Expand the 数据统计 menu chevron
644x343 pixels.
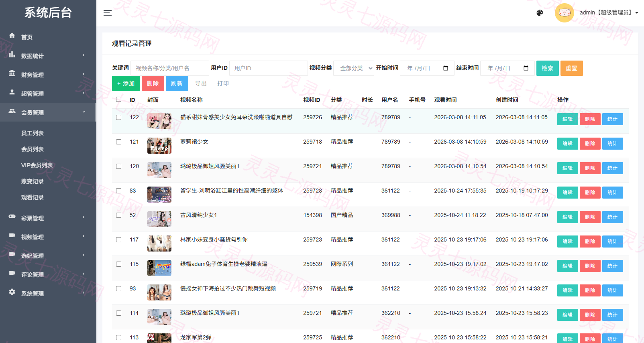[84, 55]
